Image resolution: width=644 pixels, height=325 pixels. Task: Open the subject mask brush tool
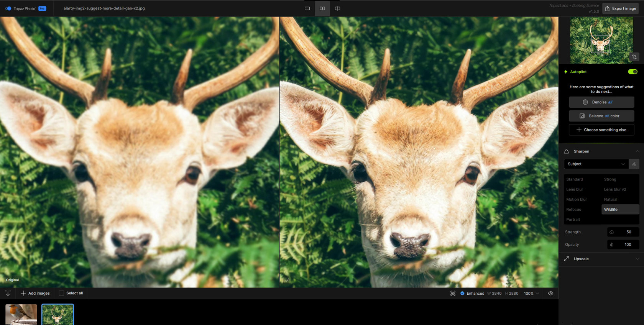point(634,164)
